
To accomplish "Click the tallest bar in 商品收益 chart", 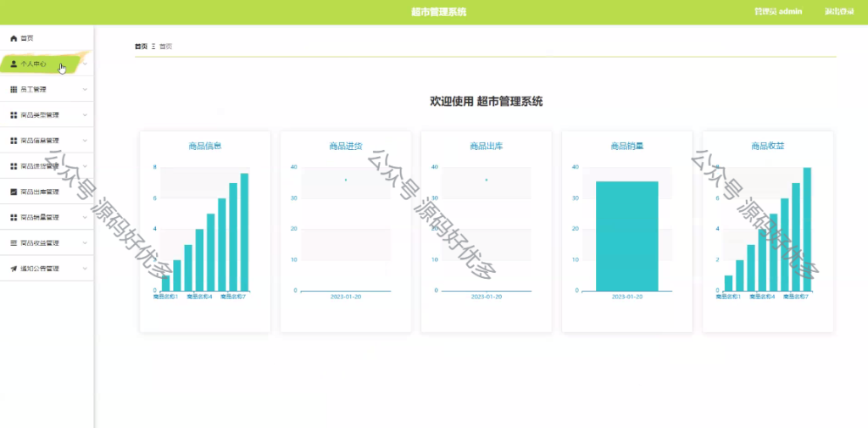I will pos(807,229).
